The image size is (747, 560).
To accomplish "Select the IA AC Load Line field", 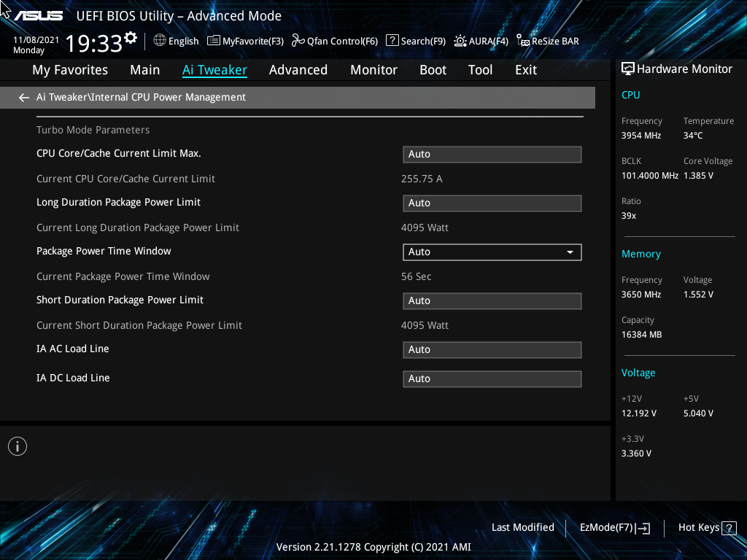I will pyautogui.click(x=492, y=350).
